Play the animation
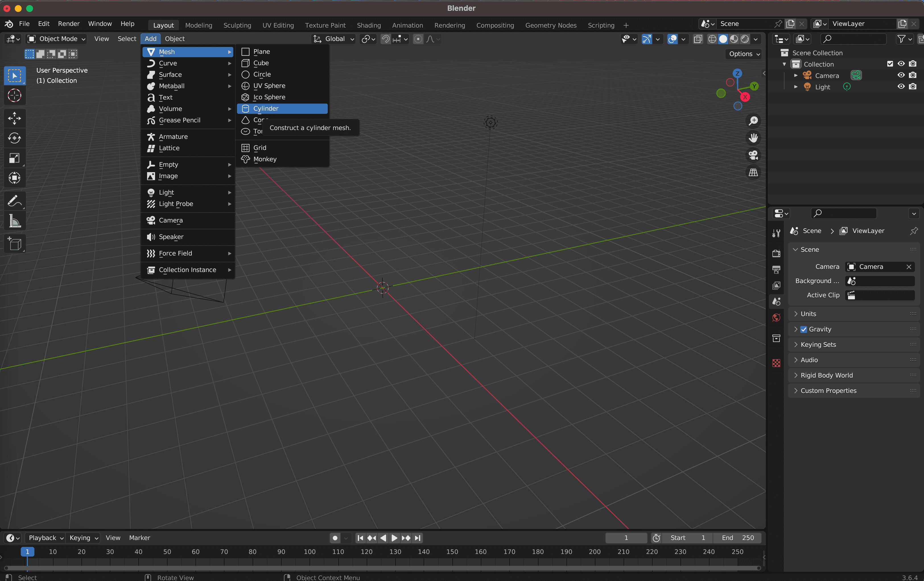 pyautogui.click(x=394, y=538)
